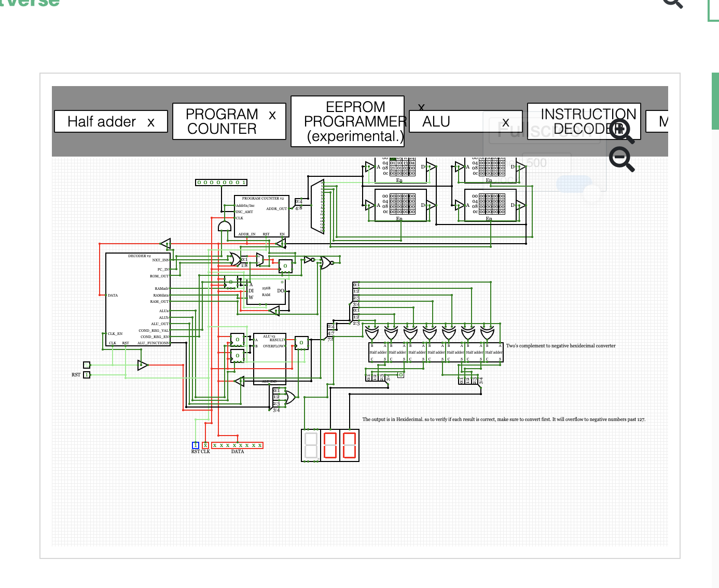
Task: Click the demultiplexer left of the EEPROM blocks
Action: tap(317, 206)
